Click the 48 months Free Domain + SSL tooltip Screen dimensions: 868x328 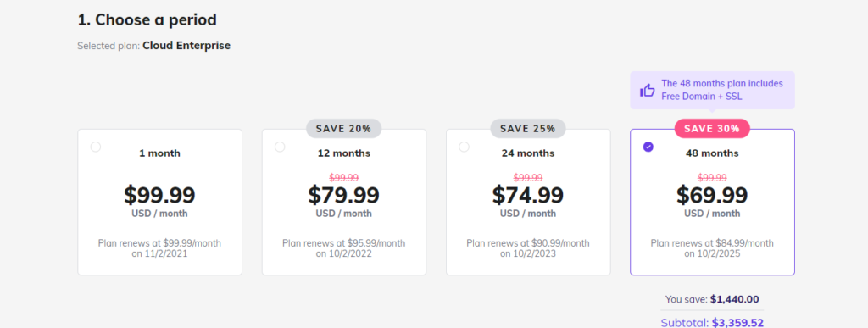[712, 90]
